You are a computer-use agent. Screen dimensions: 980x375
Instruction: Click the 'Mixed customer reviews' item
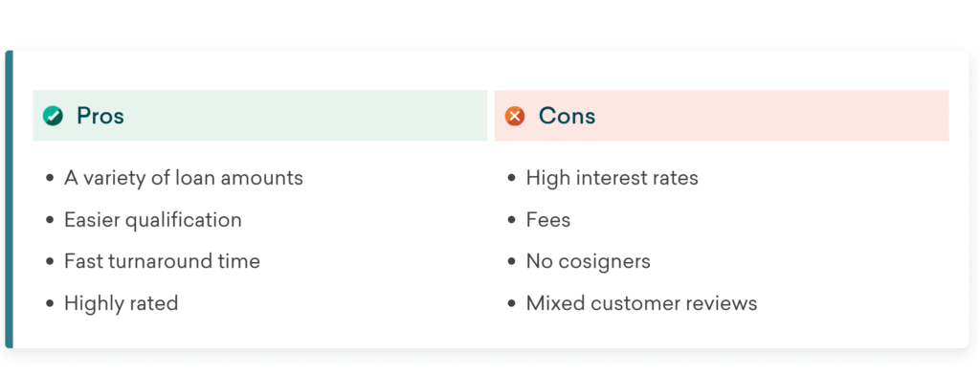[641, 303]
